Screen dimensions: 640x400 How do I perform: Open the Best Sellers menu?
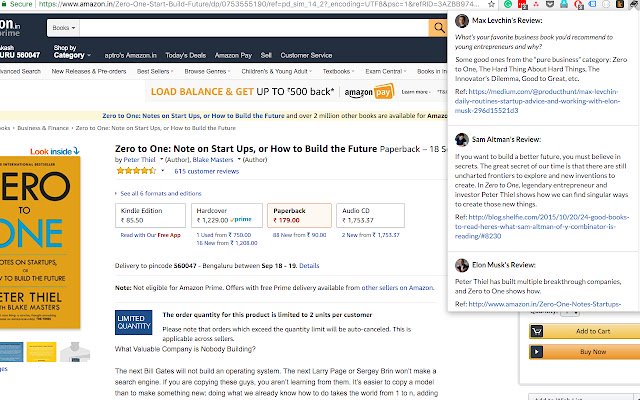154,72
